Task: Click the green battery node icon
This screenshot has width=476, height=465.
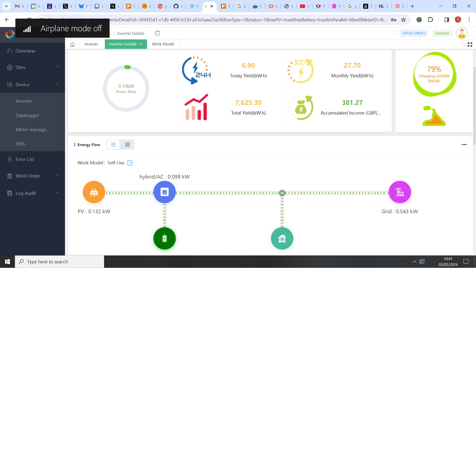Action: 164,239
